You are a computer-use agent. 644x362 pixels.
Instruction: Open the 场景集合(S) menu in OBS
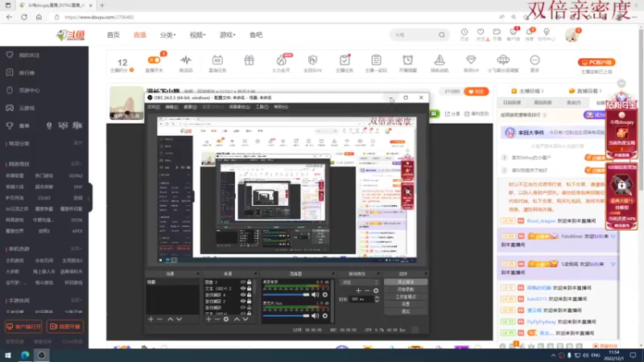pos(239,107)
